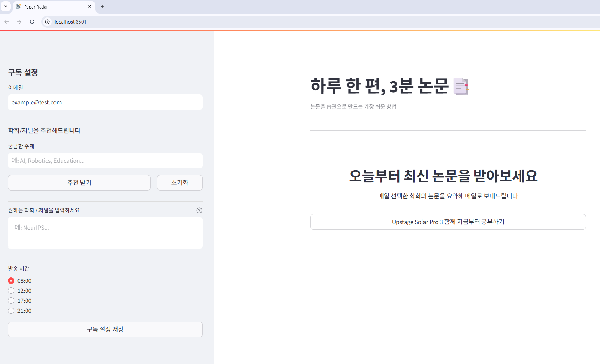
Task: Click the 하루 한 편, 3분 논문 title
Action: click(x=380, y=86)
